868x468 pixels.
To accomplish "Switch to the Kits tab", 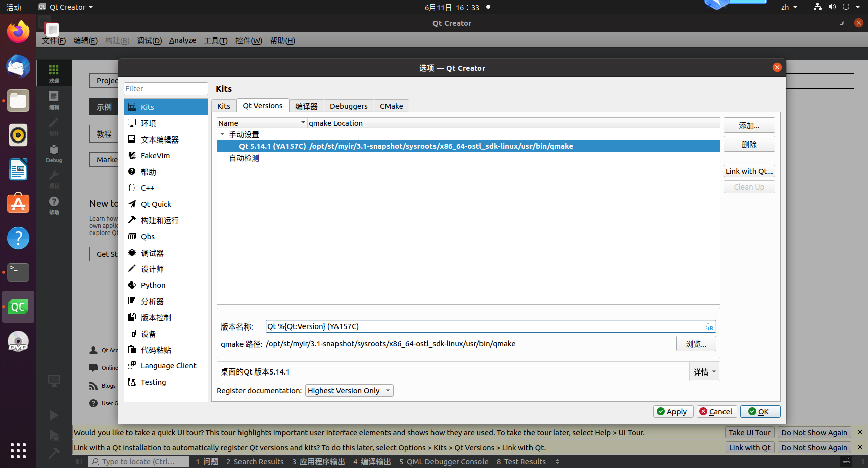I will pyautogui.click(x=224, y=106).
